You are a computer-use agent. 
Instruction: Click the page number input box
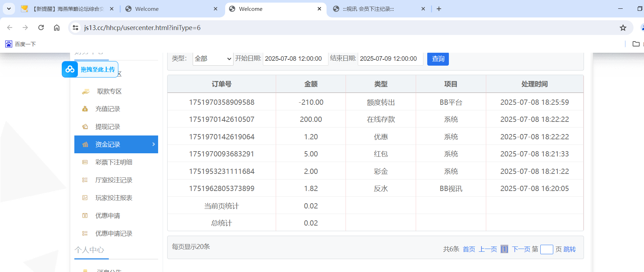click(x=546, y=249)
